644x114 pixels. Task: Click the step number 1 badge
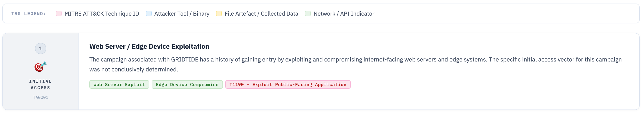40,48
